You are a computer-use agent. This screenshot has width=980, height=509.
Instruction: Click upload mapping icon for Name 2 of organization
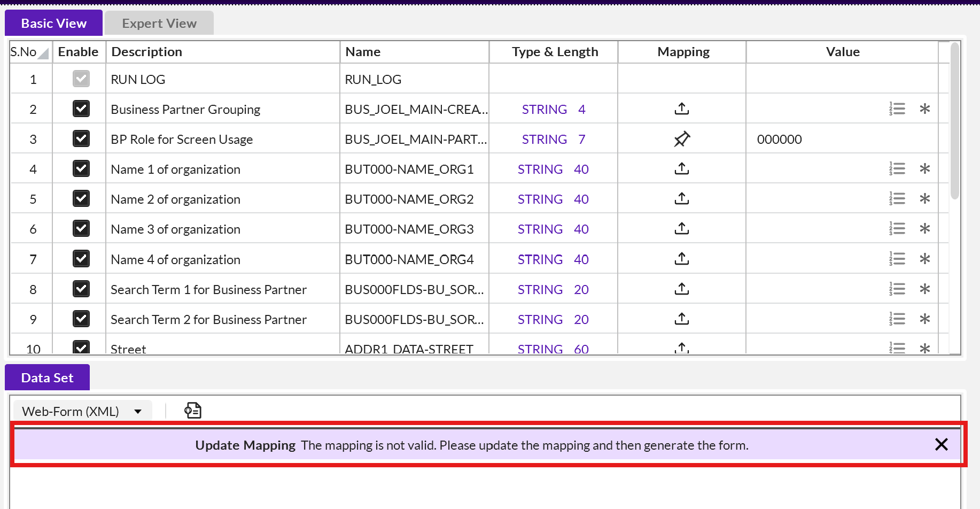[682, 199]
